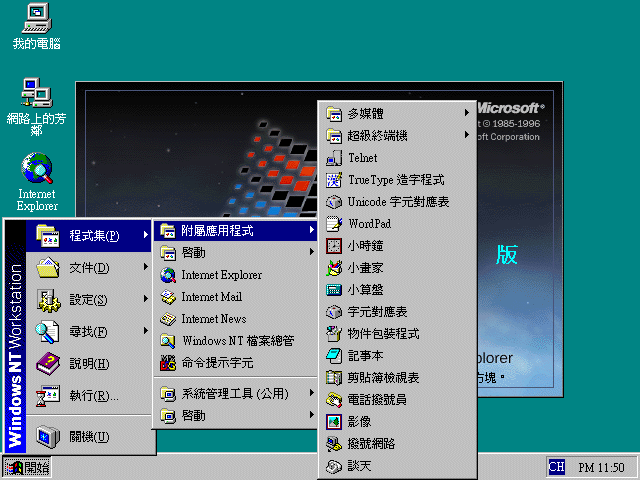Click the 開始 Start button
The height and width of the screenshot is (480, 640).
click(27, 467)
